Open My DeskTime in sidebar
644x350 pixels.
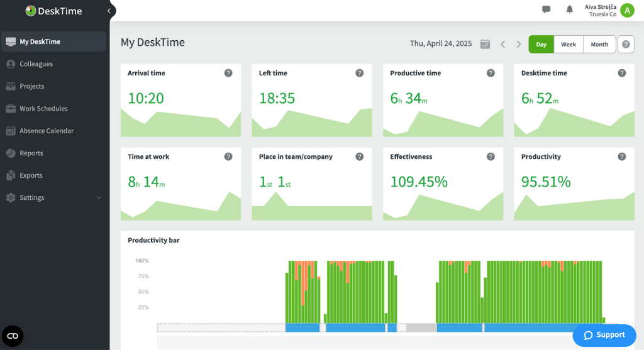coord(53,41)
